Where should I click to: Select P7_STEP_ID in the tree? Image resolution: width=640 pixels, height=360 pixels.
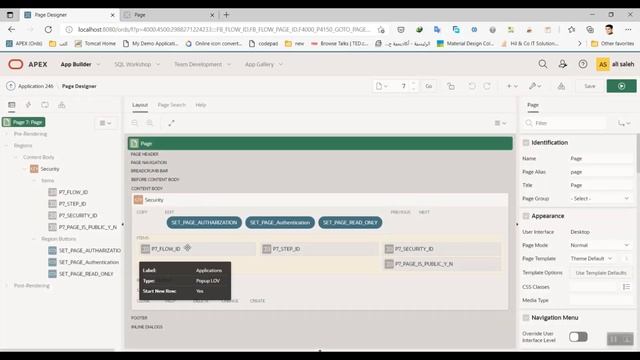tap(72, 204)
